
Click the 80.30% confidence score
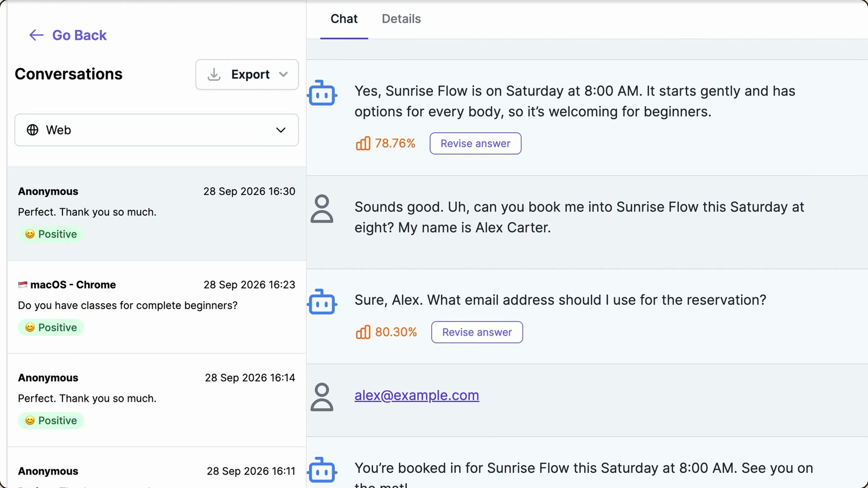tap(396, 332)
